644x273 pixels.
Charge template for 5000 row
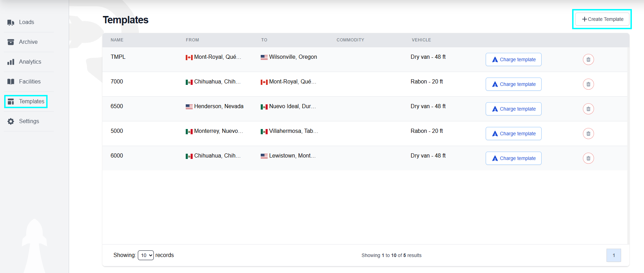tap(513, 134)
